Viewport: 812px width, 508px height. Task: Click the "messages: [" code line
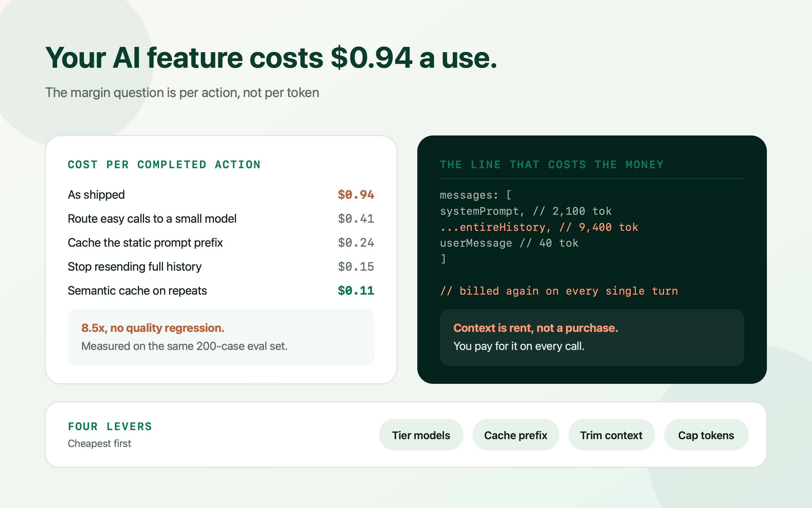pyautogui.click(x=475, y=195)
